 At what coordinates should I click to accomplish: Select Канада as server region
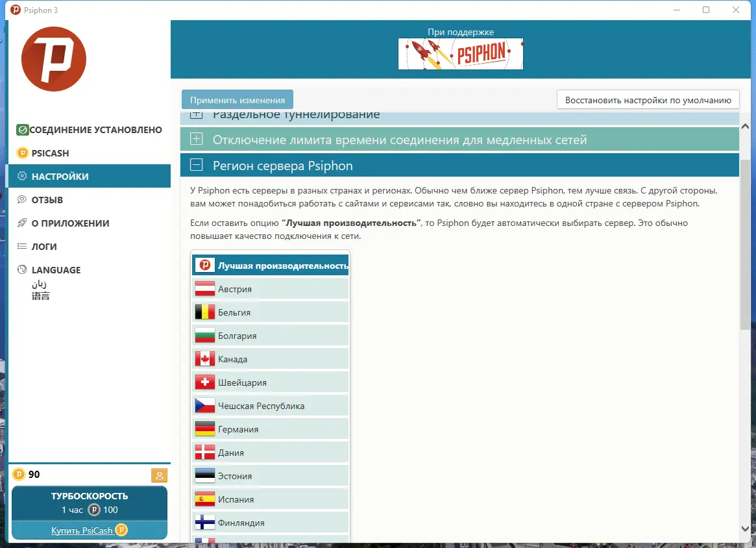[x=271, y=359]
